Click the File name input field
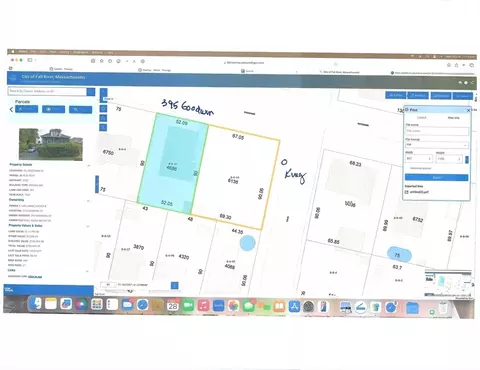 tap(437, 131)
